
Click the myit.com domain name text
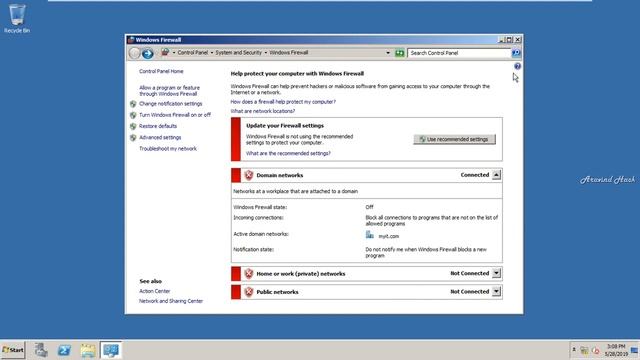pyautogui.click(x=389, y=236)
